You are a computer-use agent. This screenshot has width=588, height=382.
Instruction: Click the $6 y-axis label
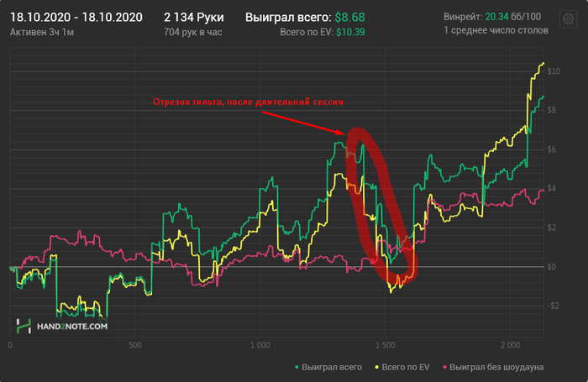tap(551, 149)
